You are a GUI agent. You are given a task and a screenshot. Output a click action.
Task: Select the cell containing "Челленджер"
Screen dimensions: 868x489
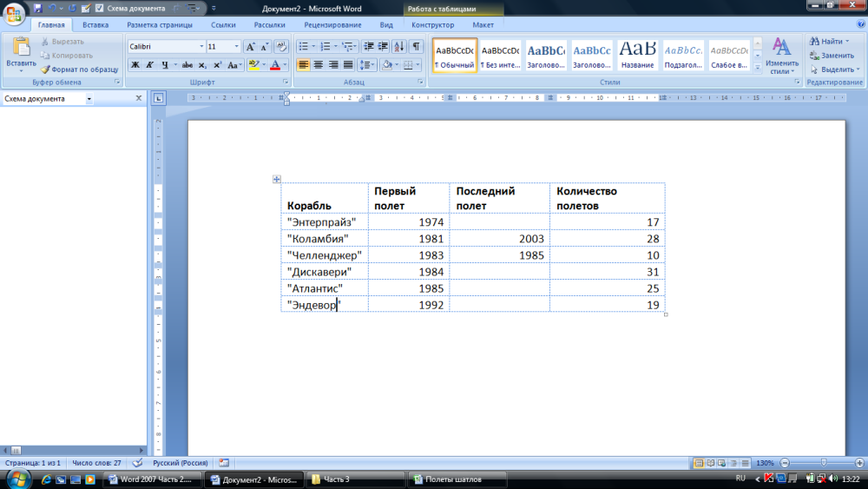325,255
